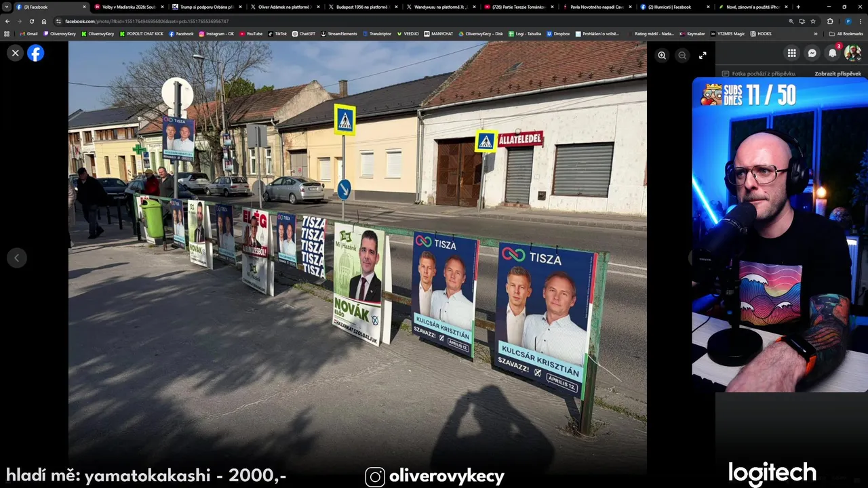Expand the hidden bookmarks chevron

point(816,33)
